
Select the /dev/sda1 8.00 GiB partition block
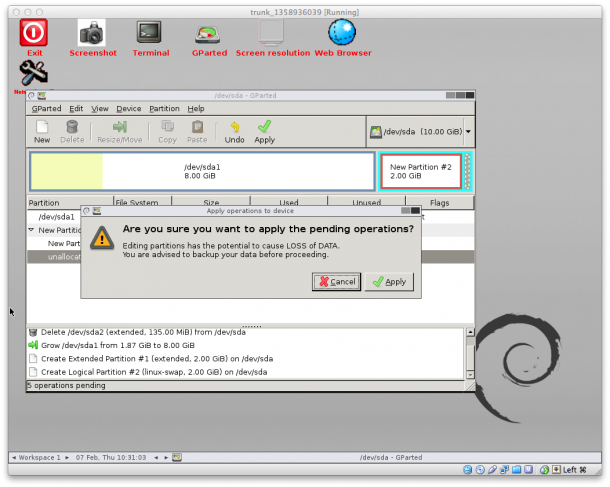point(202,171)
